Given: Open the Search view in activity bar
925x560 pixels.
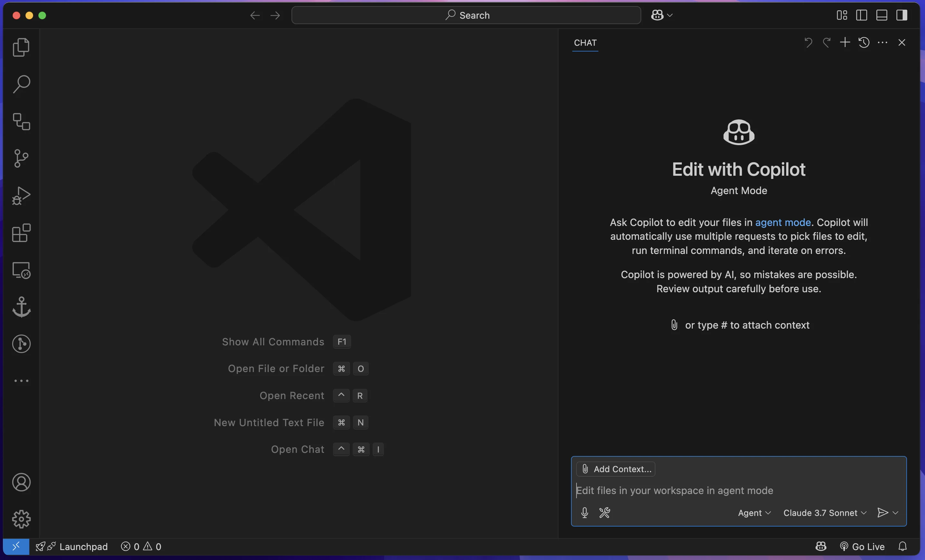Looking at the screenshot, I should pyautogui.click(x=21, y=84).
